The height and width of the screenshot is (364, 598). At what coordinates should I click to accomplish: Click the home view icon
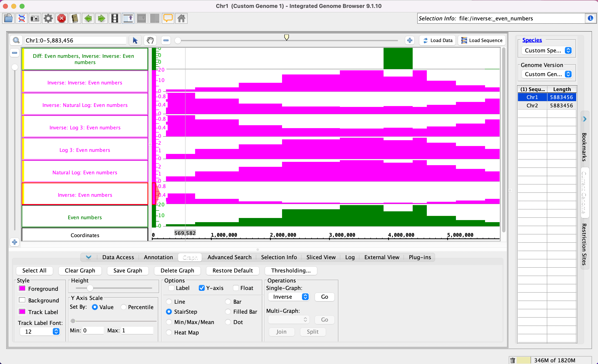181,19
